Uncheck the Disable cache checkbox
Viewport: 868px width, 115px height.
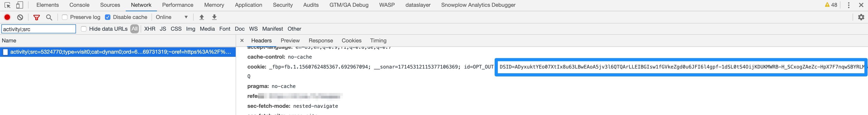(x=107, y=17)
